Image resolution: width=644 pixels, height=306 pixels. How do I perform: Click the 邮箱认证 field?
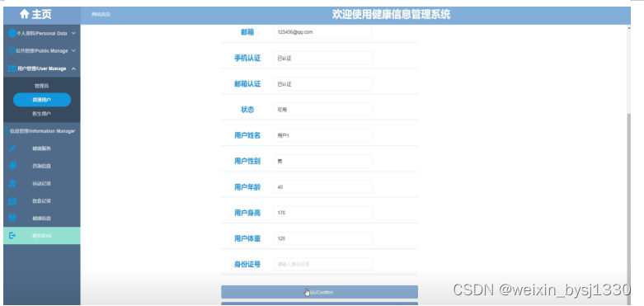323,84
